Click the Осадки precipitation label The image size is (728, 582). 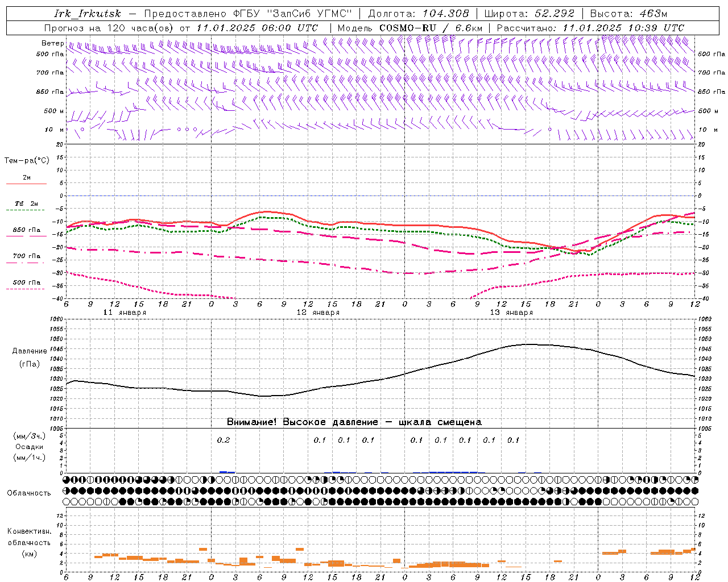coord(29,447)
